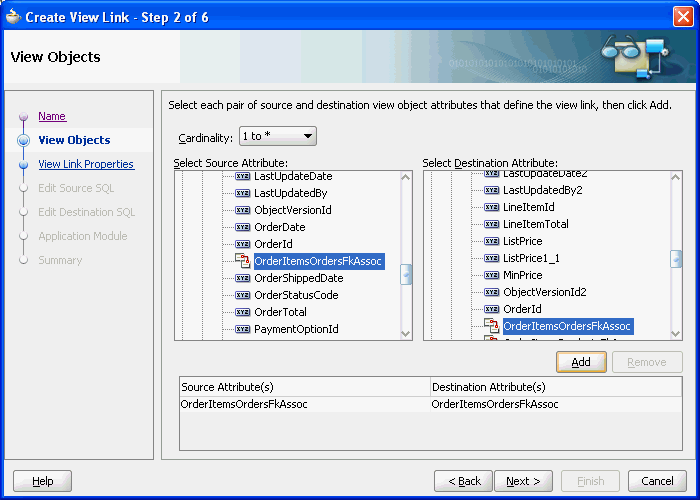Select source attribute OrderId
The height and width of the screenshot is (500, 700).
(x=273, y=244)
